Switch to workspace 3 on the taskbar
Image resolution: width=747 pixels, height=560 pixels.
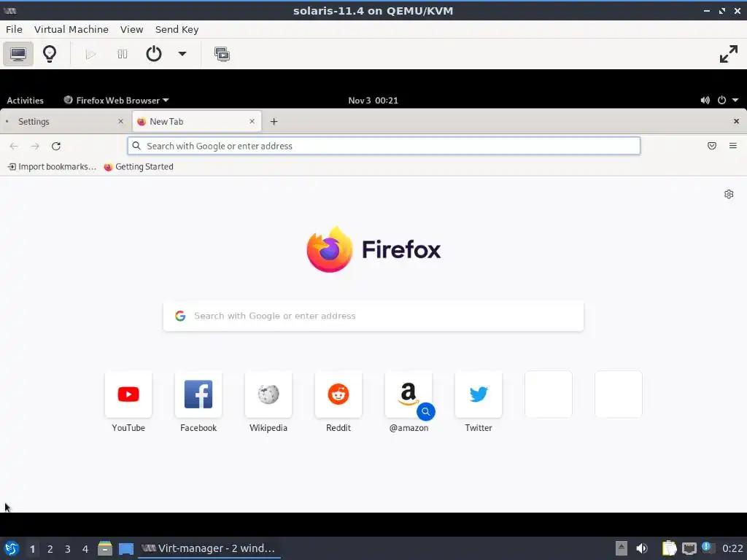[68, 549]
